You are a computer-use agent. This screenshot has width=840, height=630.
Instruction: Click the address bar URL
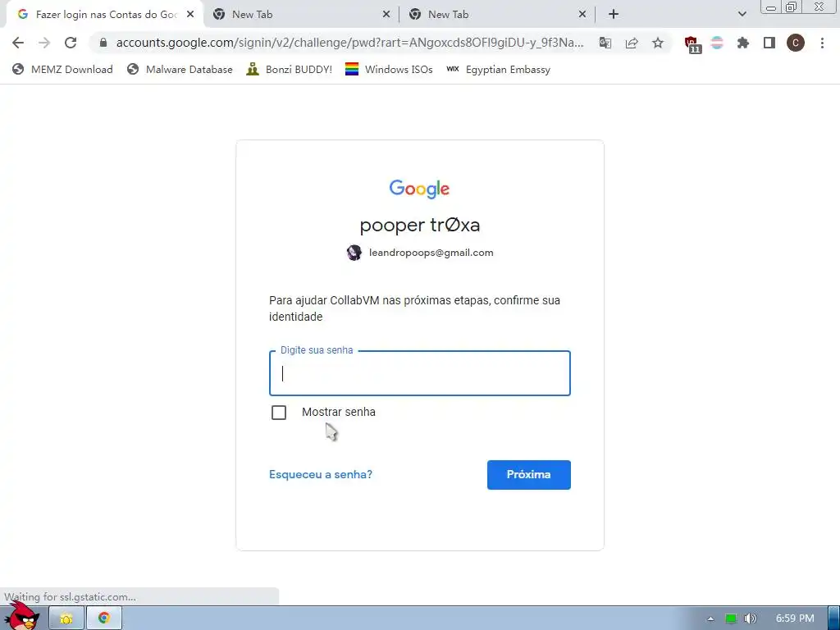(x=349, y=43)
